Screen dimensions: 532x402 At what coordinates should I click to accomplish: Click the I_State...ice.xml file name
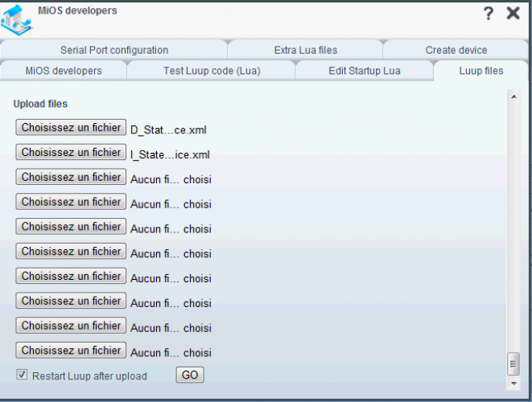coord(170,154)
